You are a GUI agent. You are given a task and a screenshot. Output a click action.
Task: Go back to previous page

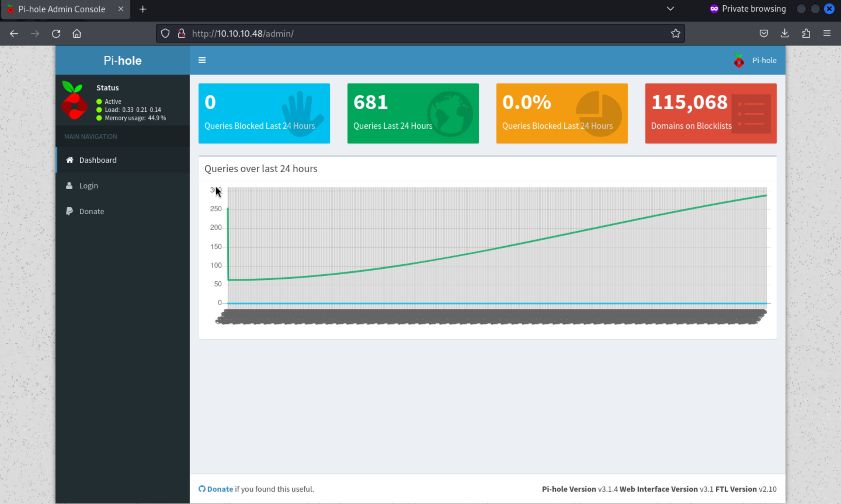pos(14,34)
